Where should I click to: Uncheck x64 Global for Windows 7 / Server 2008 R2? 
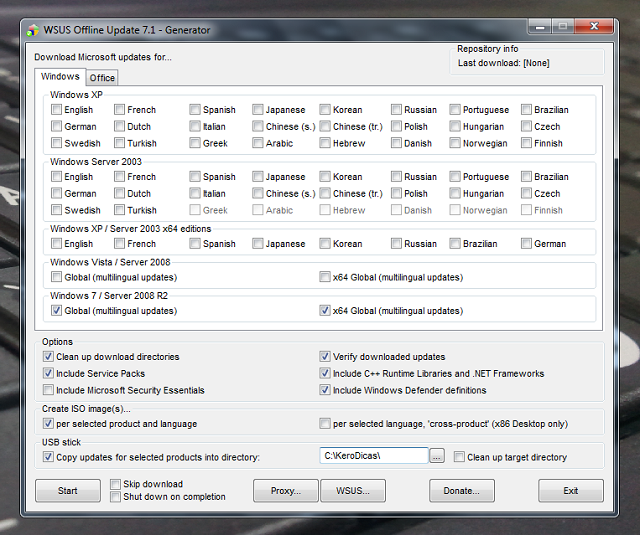pos(325,310)
